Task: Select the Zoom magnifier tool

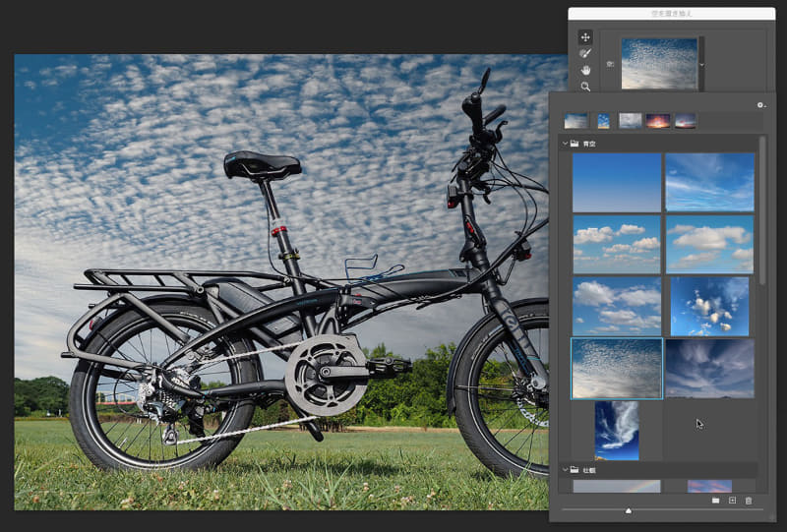Action: point(585,87)
